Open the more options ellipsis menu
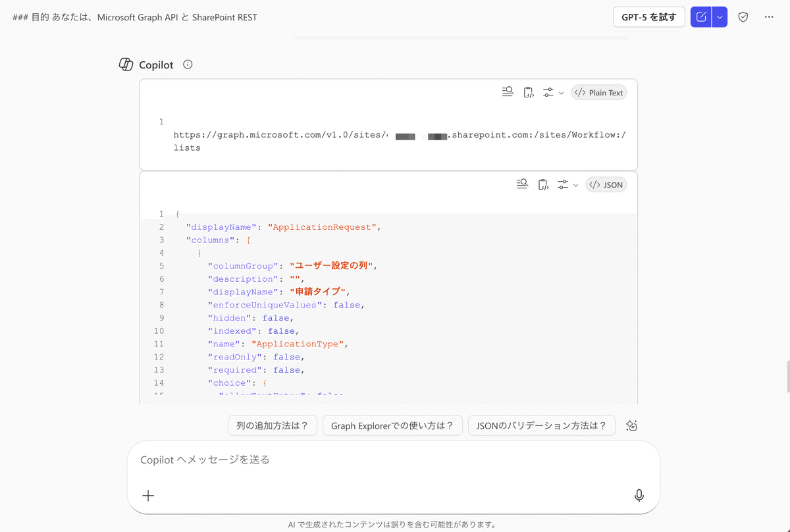Image resolution: width=790 pixels, height=532 pixels. 769,17
